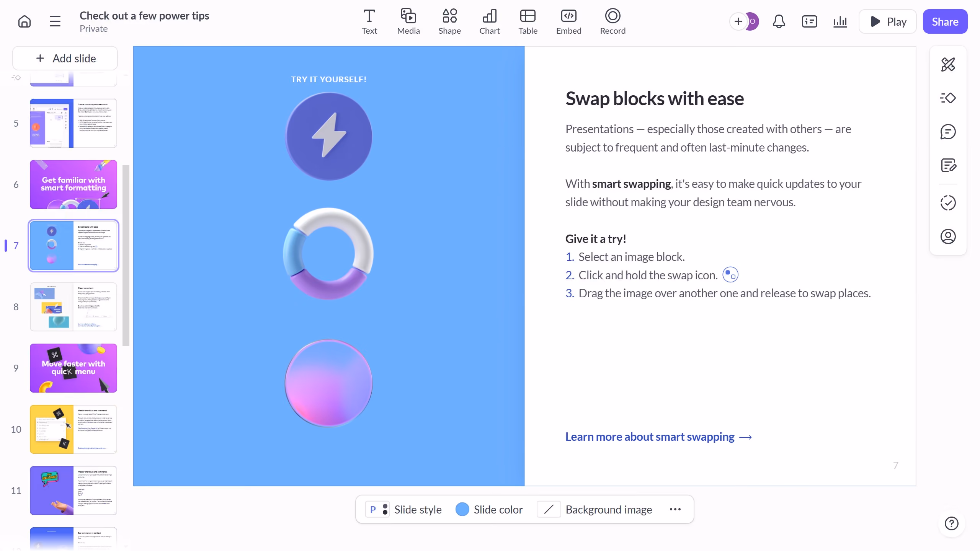Image resolution: width=980 pixels, height=551 pixels.
Task: Select the Get familiar with smart formatting slide
Action: click(73, 184)
